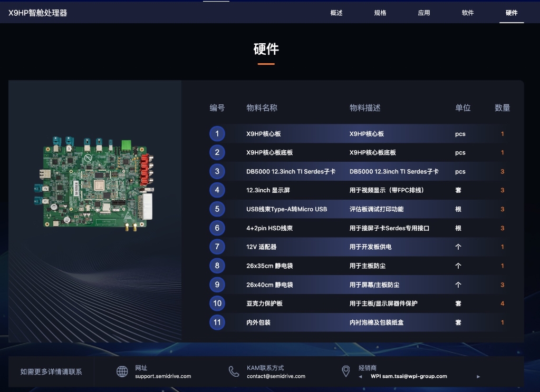
Task: Click the 单位 column header
Action: pyautogui.click(x=463, y=107)
